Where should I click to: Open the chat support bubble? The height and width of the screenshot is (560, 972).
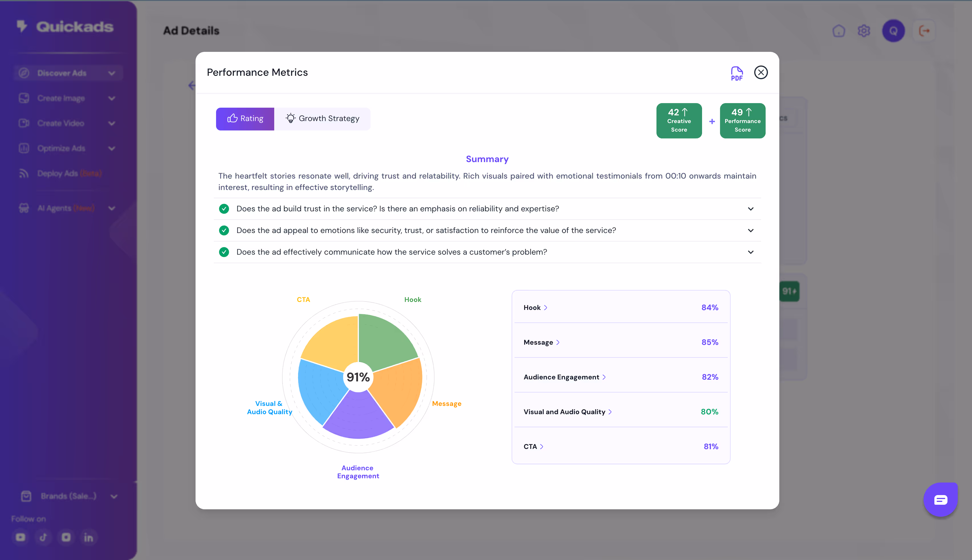[940, 500]
